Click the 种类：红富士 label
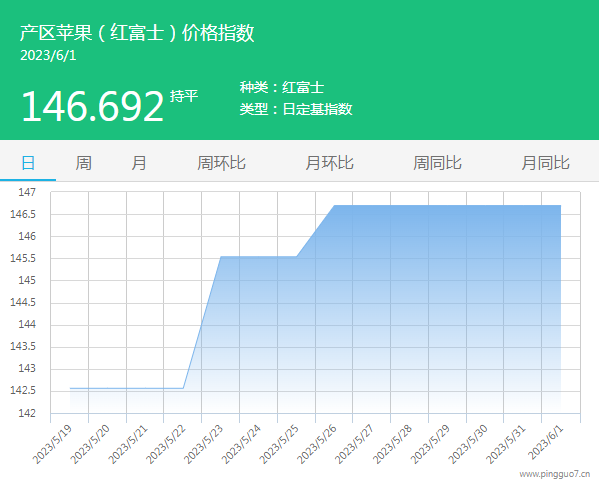The image size is (599, 482). [282, 87]
